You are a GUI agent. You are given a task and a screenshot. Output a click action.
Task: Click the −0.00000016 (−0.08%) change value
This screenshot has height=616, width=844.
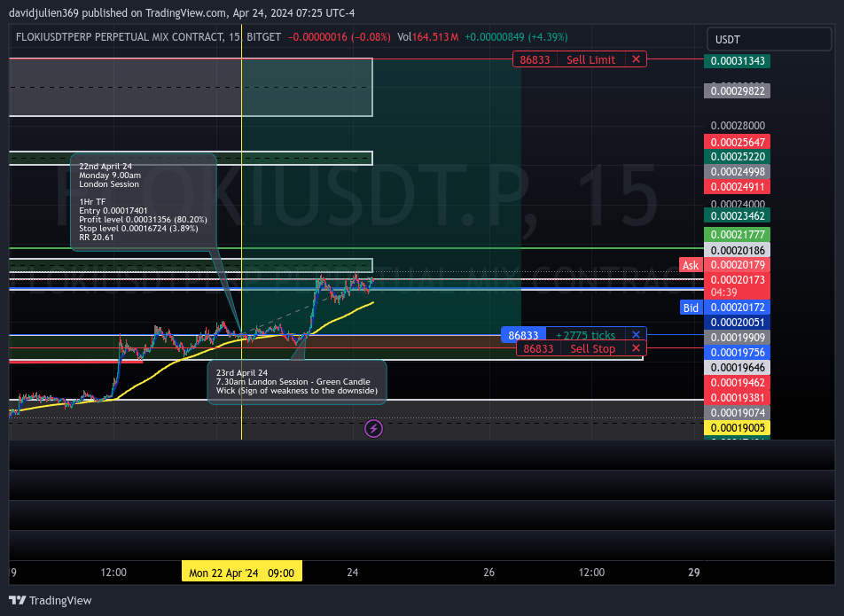tap(339, 37)
